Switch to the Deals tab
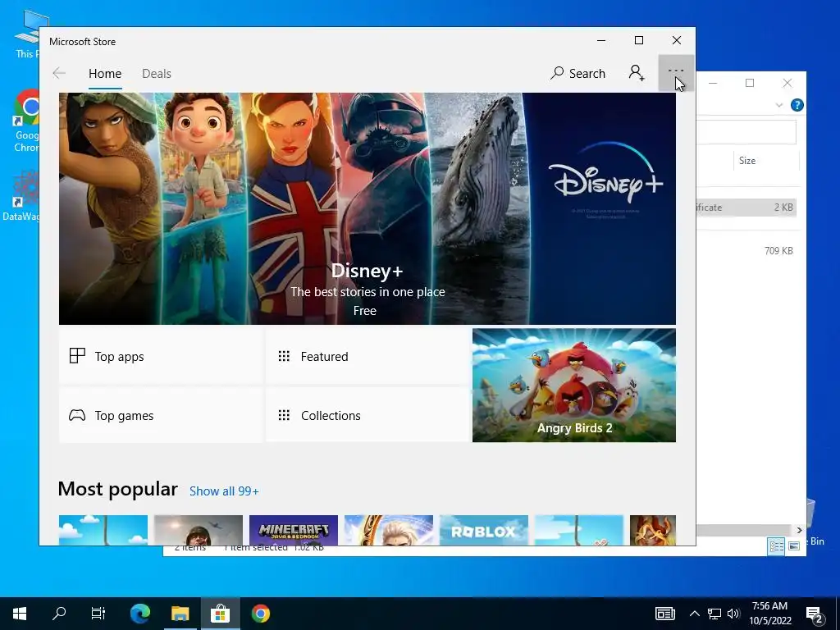Viewport: 840px width, 630px height. (157, 73)
